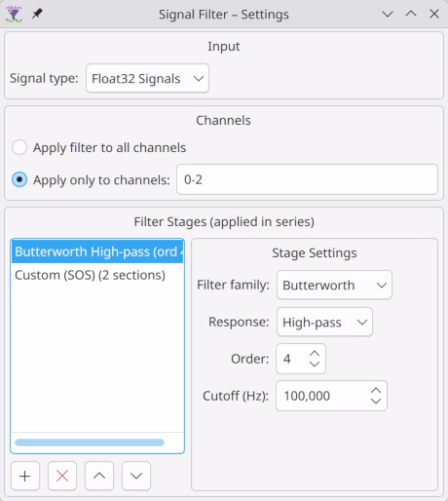Select Butterworth High-pass stage in list
448x501 pixels.
click(97, 251)
